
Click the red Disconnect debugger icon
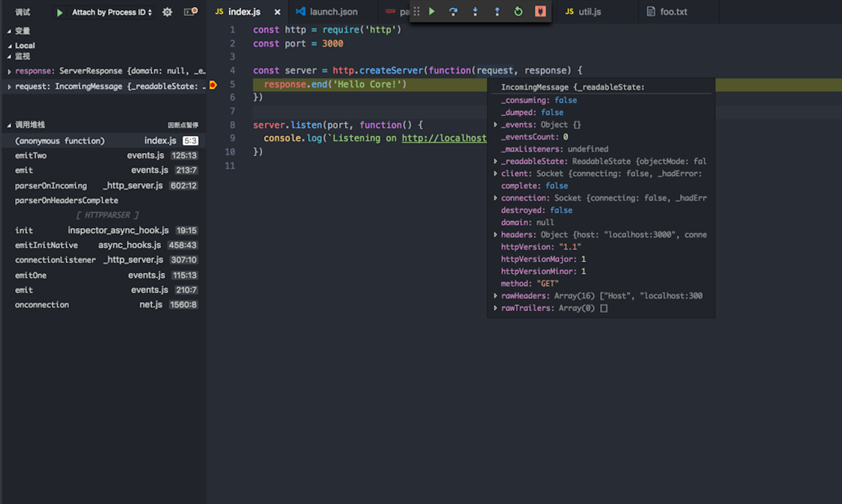click(x=540, y=11)
